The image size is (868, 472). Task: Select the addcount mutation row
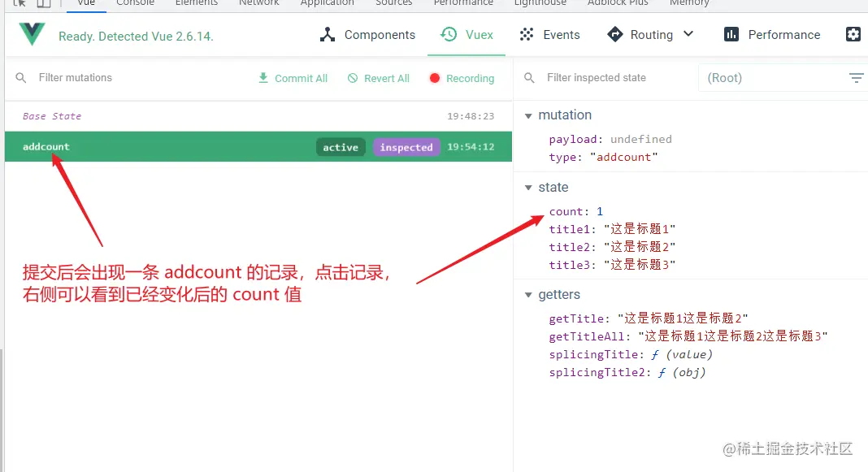[258, 146]
